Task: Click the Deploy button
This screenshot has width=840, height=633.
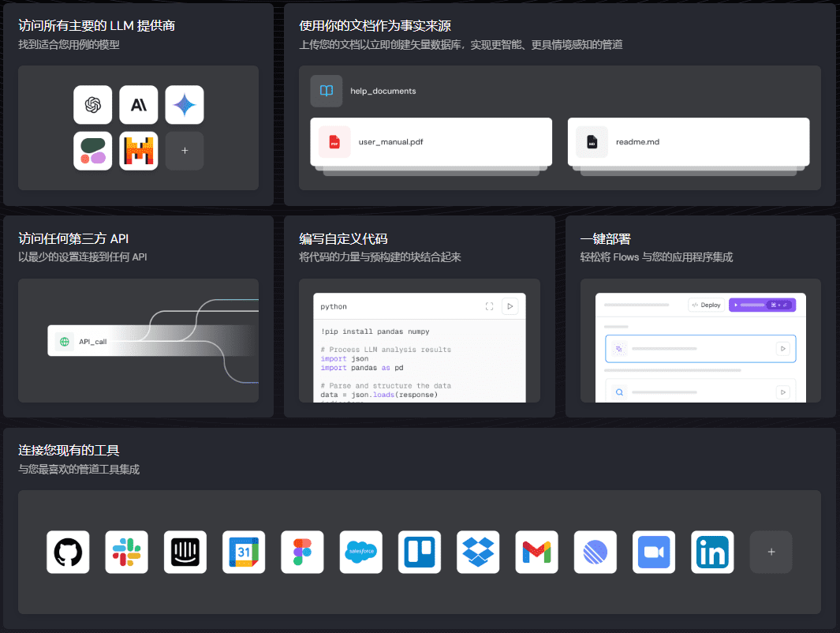Action: coord(706,305)
